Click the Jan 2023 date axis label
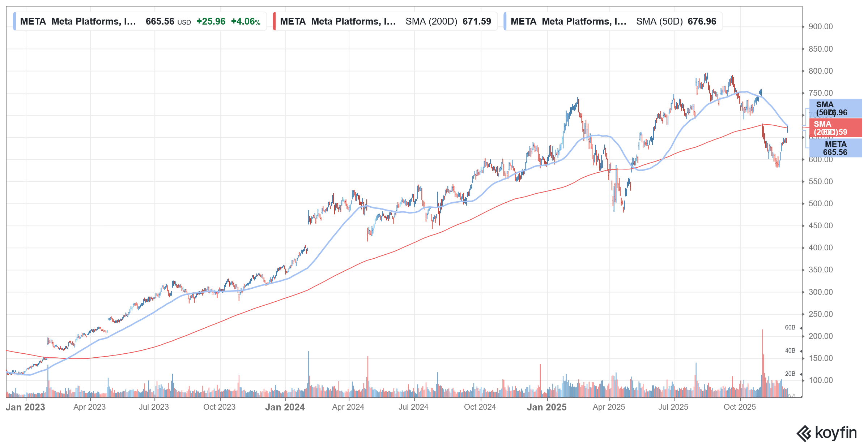 [25, 407]
